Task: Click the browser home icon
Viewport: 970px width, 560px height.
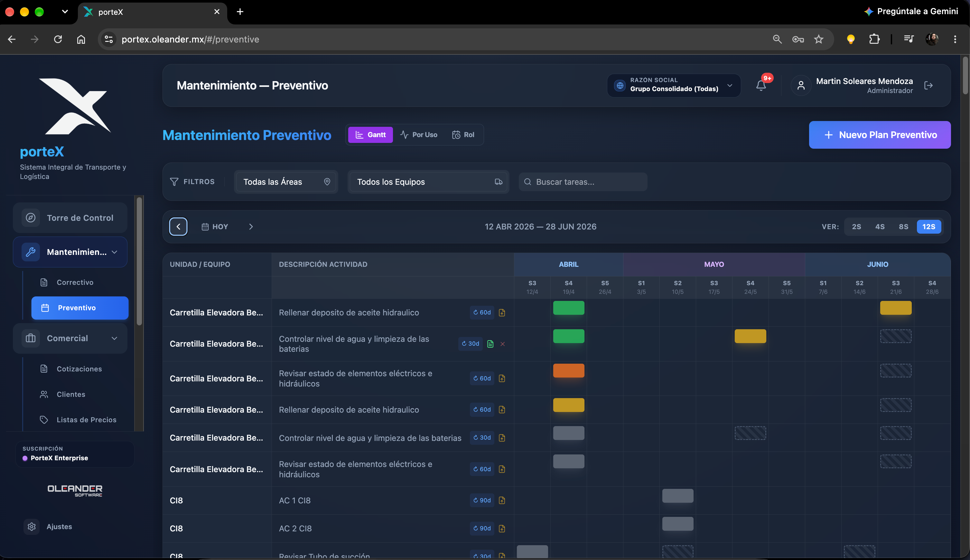Action: 81,39
